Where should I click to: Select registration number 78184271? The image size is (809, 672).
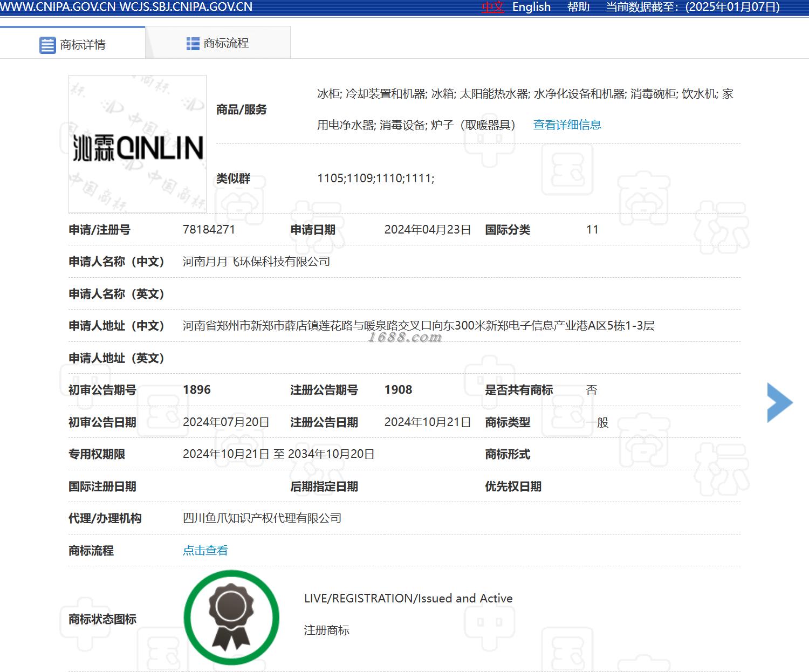pos(209,229)
